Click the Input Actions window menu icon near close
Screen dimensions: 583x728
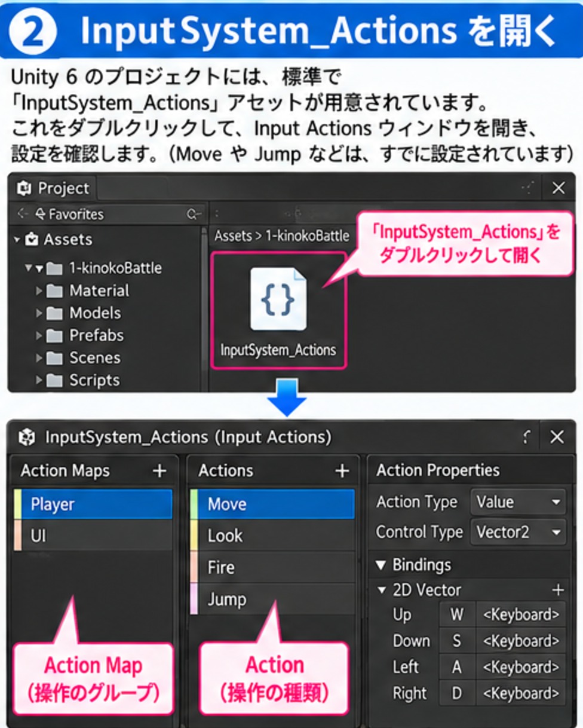pos(527,437)
